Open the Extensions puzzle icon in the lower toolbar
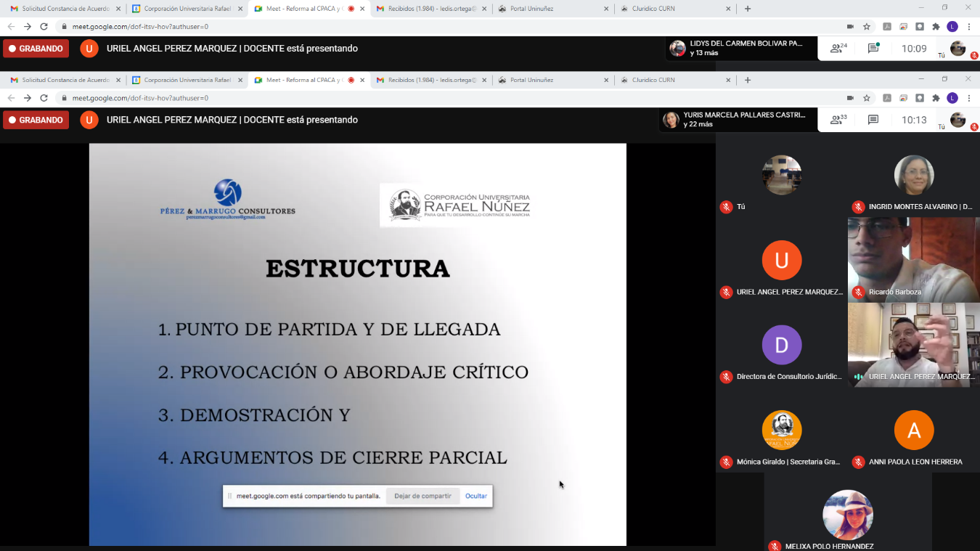This screenshot has height=551, width=980. coord(936,98)
